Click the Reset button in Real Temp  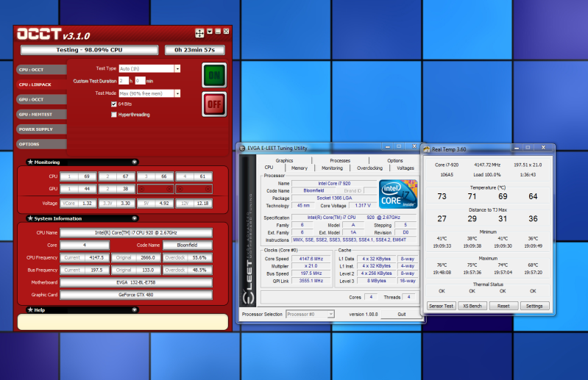pos(503,306)
